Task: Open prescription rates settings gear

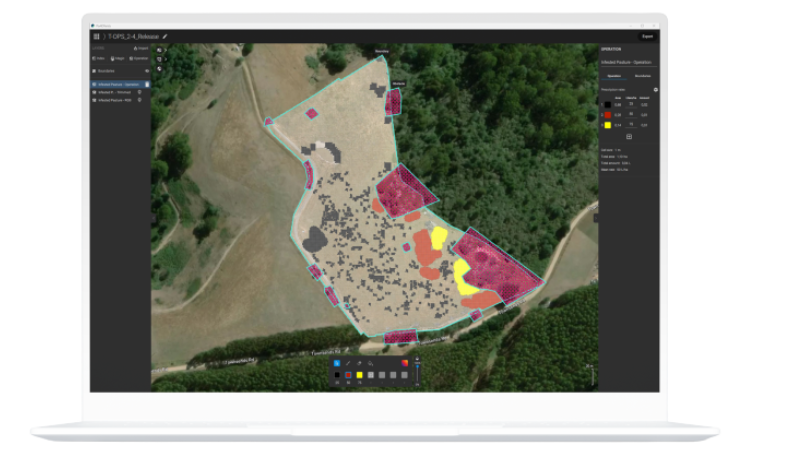Action: tap(655, 90)
